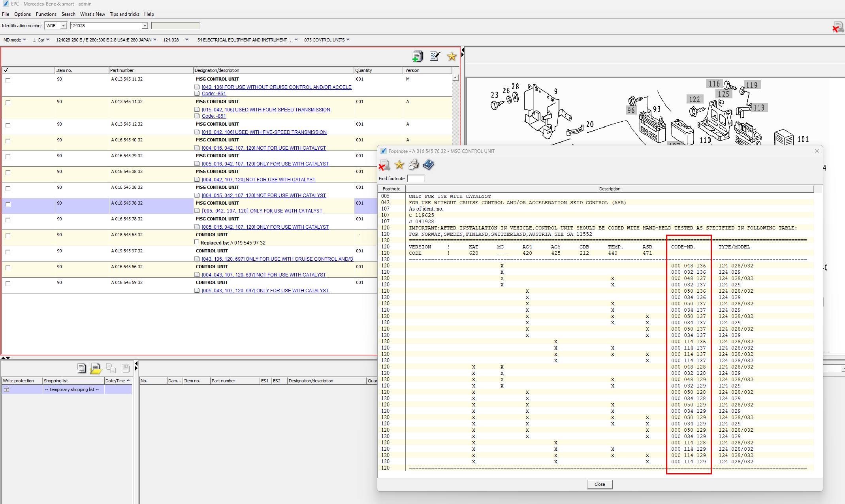Click add-to-shopping-list icon above parts table

point(418,56)
